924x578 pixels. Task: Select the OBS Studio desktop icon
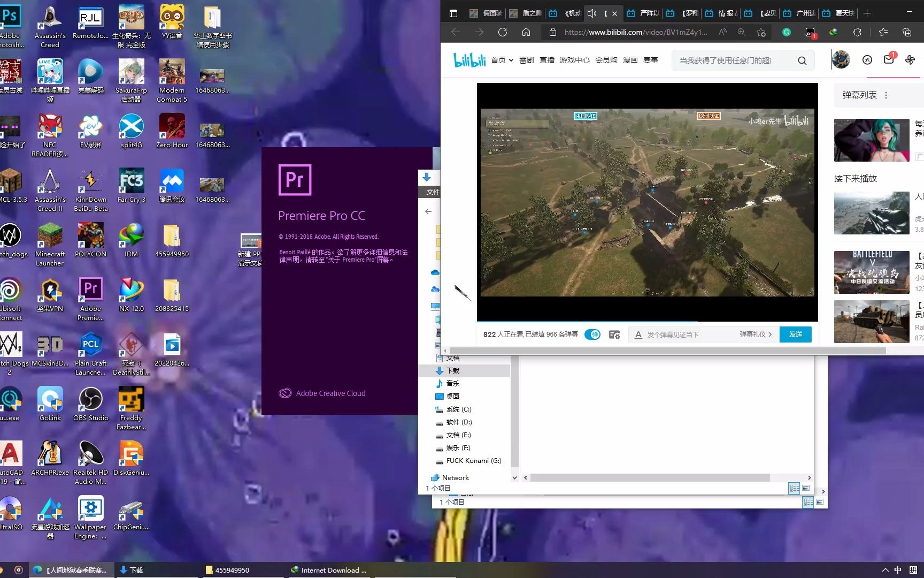click(90, 404)
